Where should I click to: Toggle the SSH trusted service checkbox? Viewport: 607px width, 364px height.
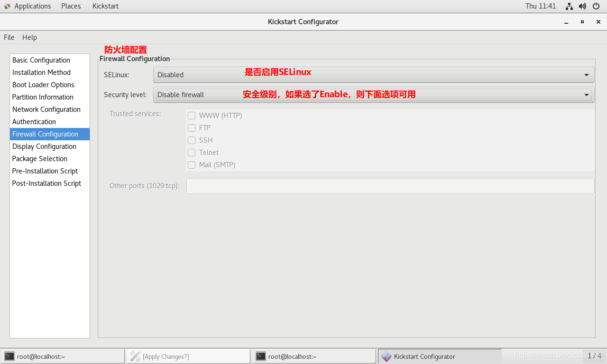[192, 140]
